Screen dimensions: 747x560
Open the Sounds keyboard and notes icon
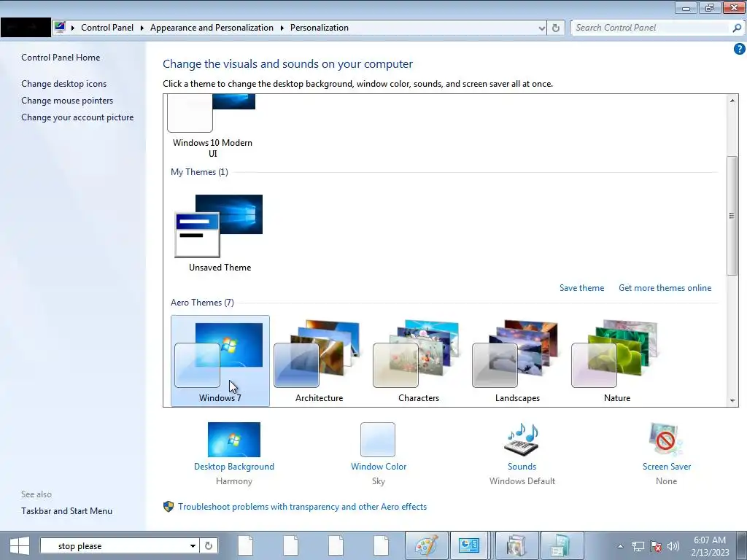point(522,440)
